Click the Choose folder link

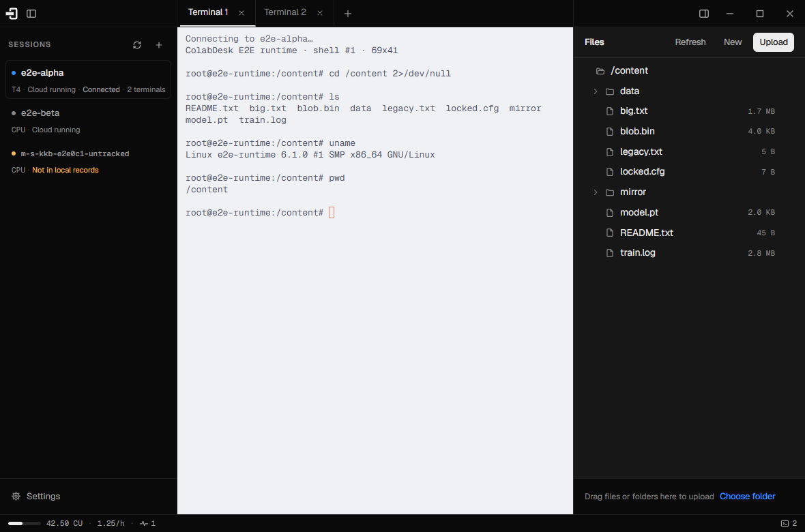pyautogui.click(x=747, y=496)
